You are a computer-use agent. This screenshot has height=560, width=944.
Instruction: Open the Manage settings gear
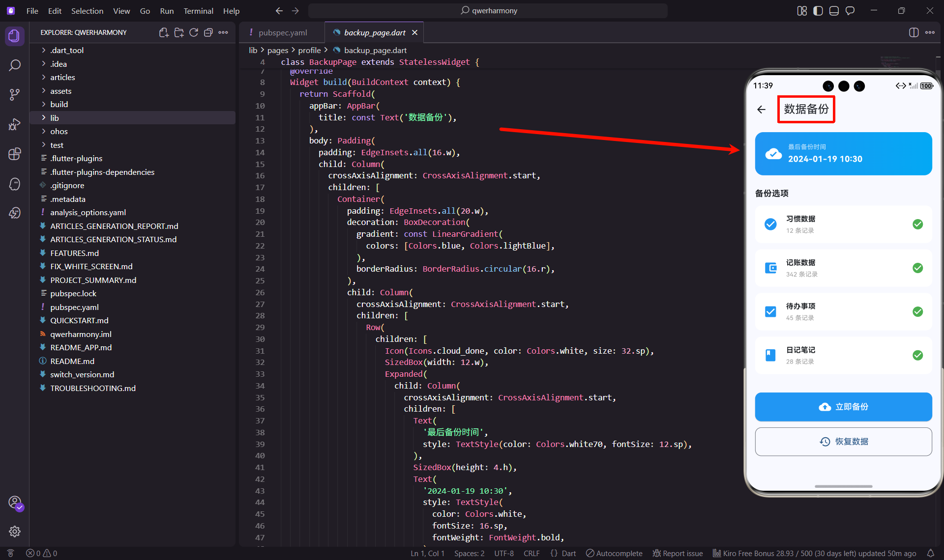(15, 532)
